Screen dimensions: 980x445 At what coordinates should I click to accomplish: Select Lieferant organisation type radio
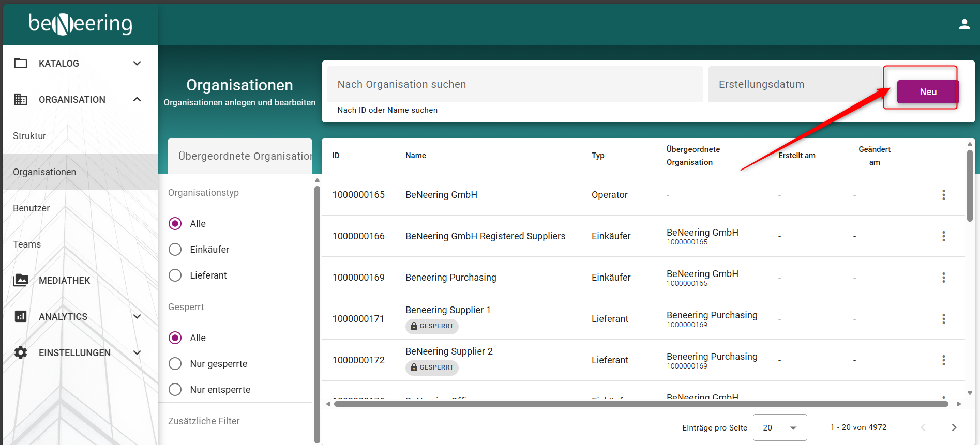(x=175, y=275)
